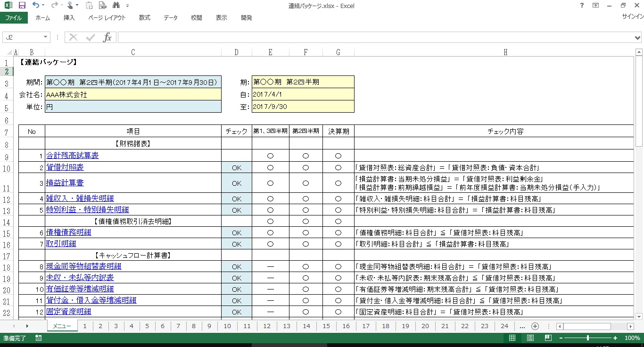The width and height of the screenshot is (644, 347).
Task: Expand Customize Quick Access Toolbar arrow
Action: [127, 5]
